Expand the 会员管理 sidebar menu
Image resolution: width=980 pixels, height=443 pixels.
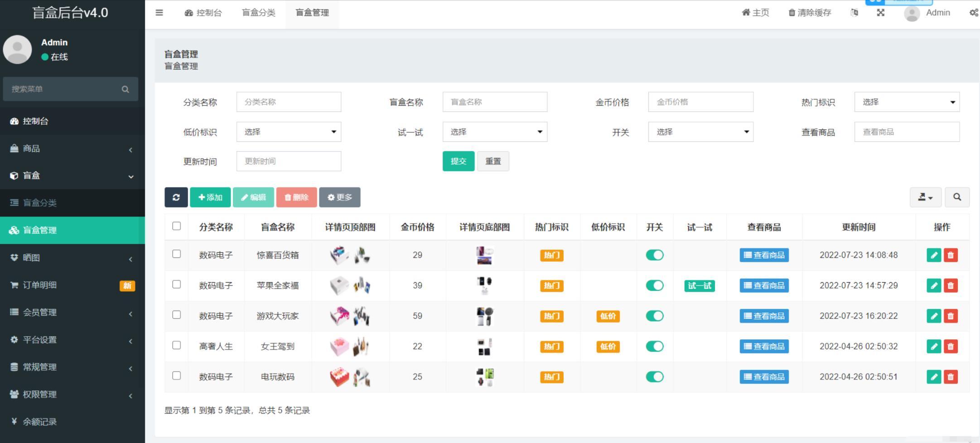[x=72, y=313]
